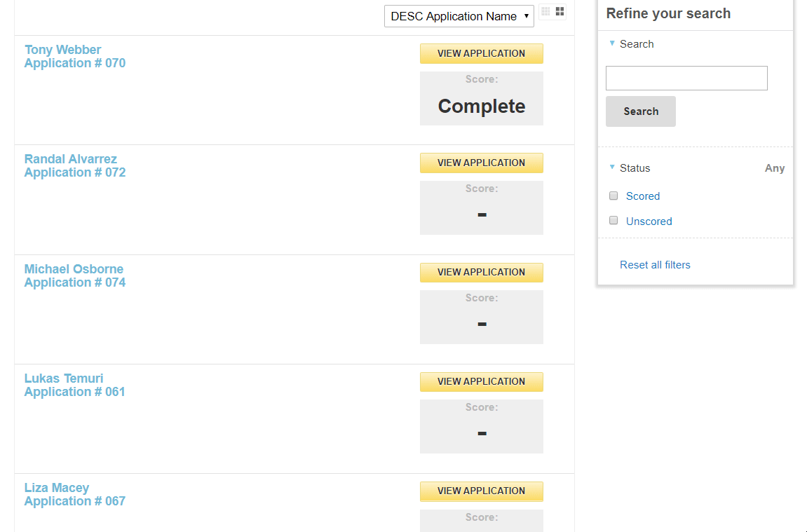Open DESC Application Name sort dropdown
The image size is (807, 532).
[459, 16]
